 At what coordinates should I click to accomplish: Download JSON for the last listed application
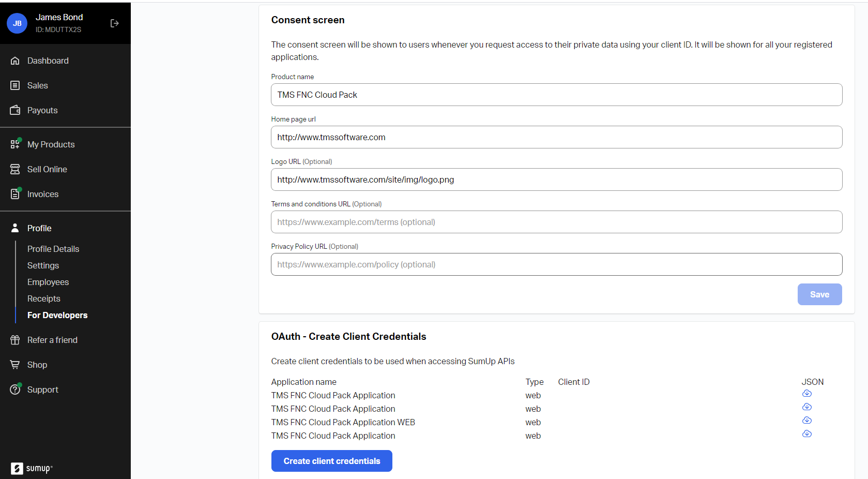point(806,434)
